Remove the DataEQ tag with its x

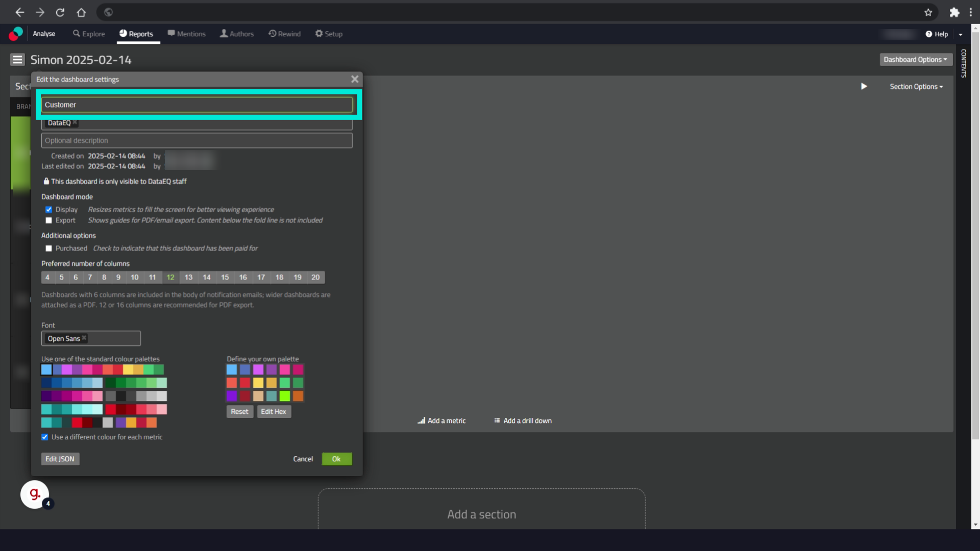coord(75,122)
